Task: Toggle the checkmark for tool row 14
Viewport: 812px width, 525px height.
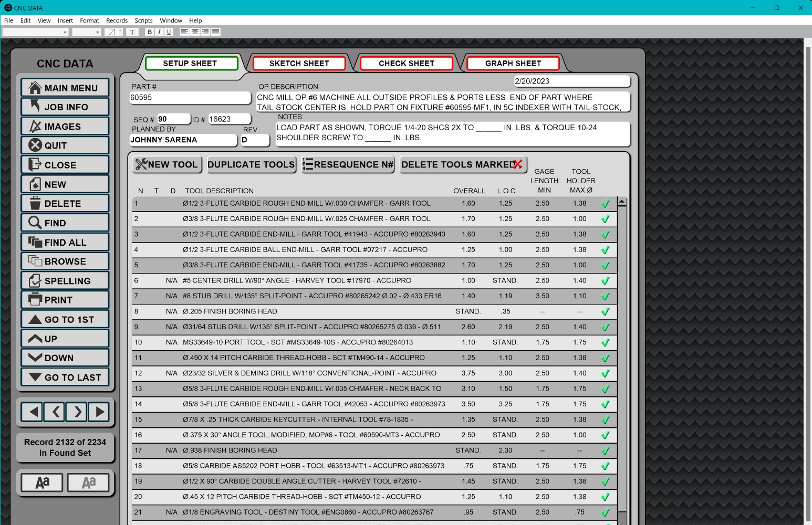Action: [605, 404]
